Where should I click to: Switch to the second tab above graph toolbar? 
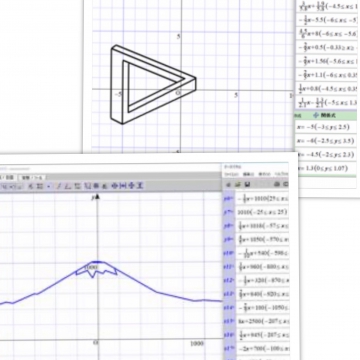[32, 177]
